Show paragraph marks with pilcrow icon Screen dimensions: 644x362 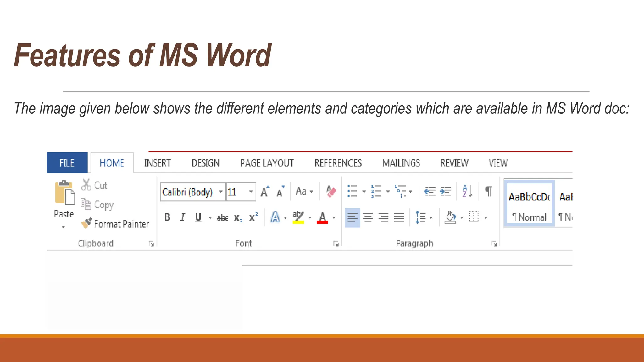(488, 191)
